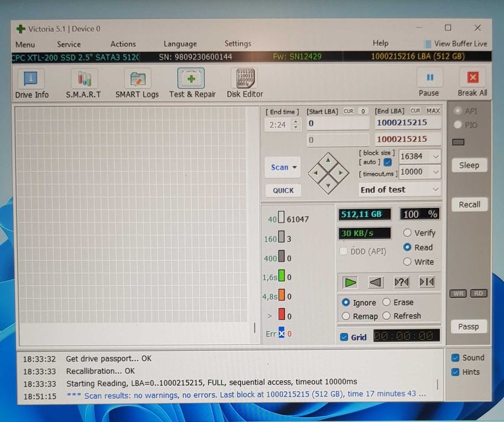Toggle the Hints checkbox

point(455,372)
